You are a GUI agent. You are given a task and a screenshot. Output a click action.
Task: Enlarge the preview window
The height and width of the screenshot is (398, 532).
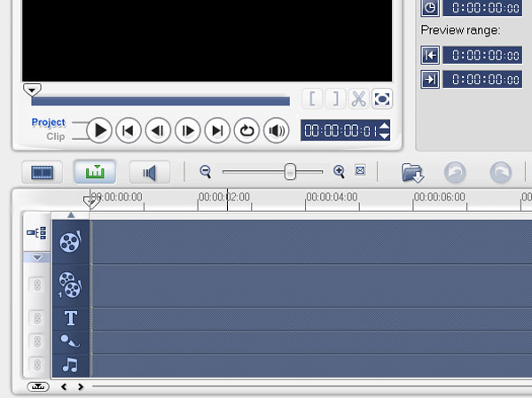point(382,98)
